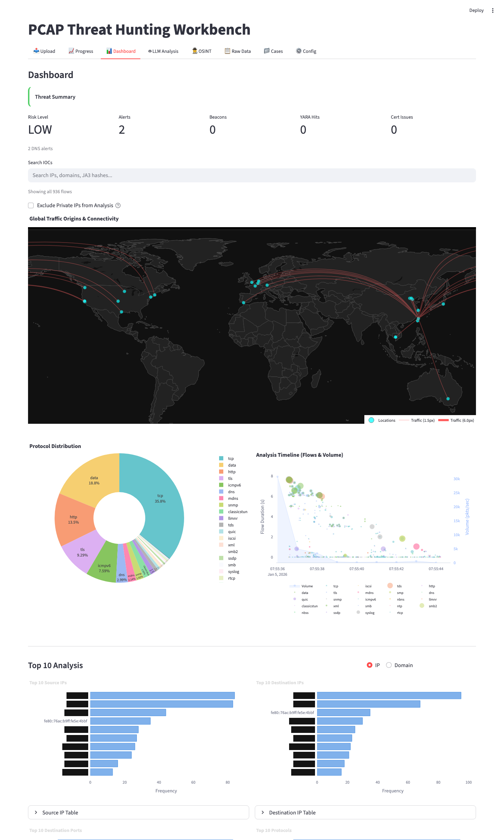504x840 pixels.
Task: Open the Raw Data tab
Action: 238,51
